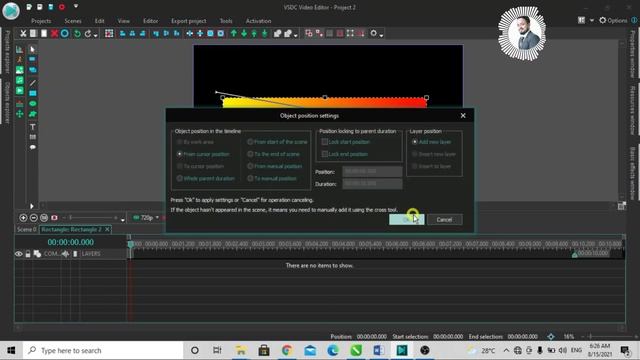Click the Cut scissors icon in toolbar
This screenshot has height=360, width=640.
coord(23,33)
